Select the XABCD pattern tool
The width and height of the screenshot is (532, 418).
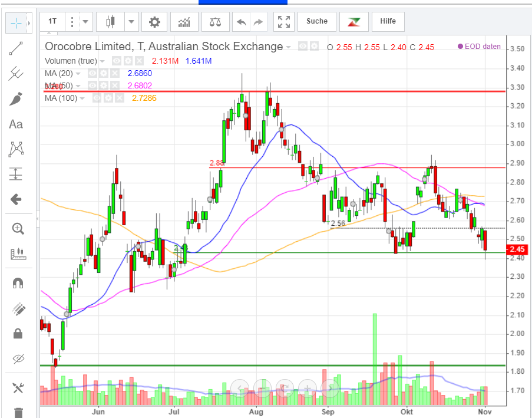coord(18,149)
